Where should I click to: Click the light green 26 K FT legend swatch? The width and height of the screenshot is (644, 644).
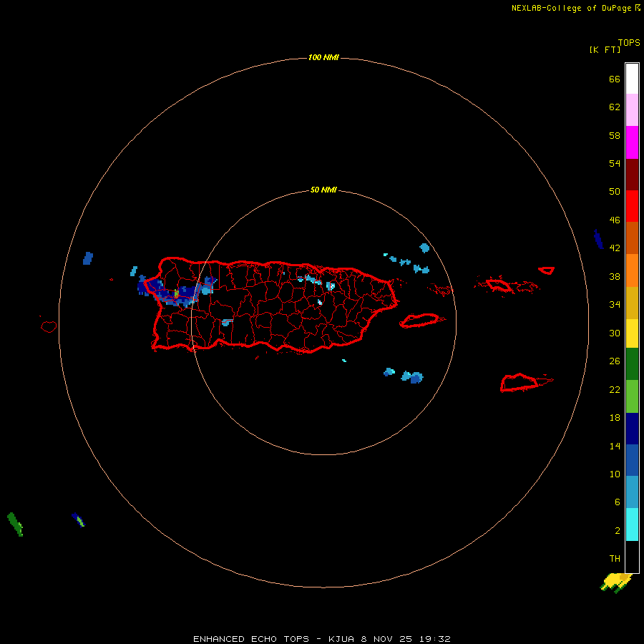[x=632, y=396]
